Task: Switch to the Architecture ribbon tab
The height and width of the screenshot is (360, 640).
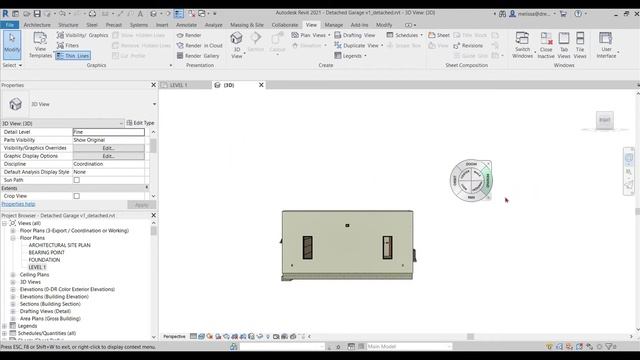Action: tap(37, 25)
